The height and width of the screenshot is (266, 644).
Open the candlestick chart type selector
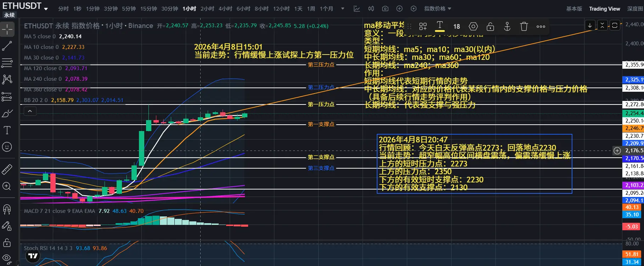[371, 9]
